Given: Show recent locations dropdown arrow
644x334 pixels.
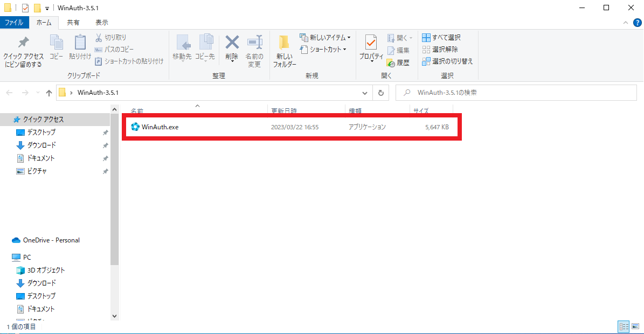Looking at the screenshot, I should tap(38, 93).
